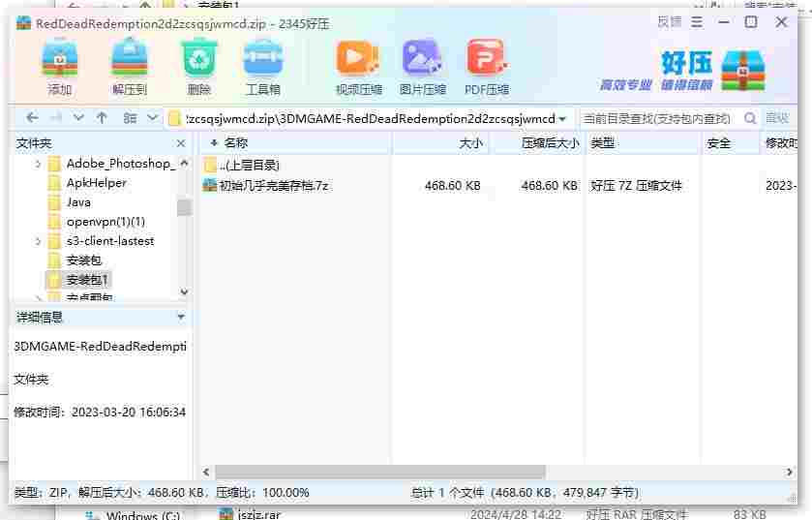The image size is (812, 520).
Task: Select the s3-client-lastest folder
Action: 101,241
